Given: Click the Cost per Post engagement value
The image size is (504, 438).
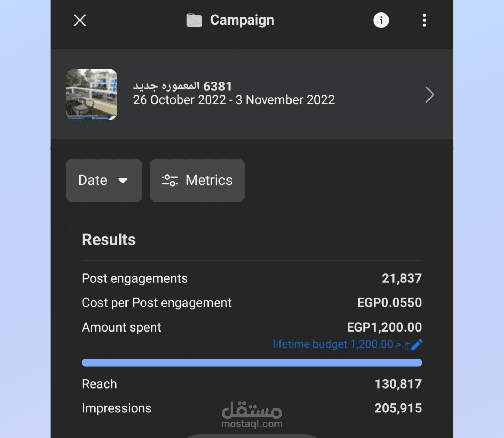Looking at the screenshot, I should (389, 303).
